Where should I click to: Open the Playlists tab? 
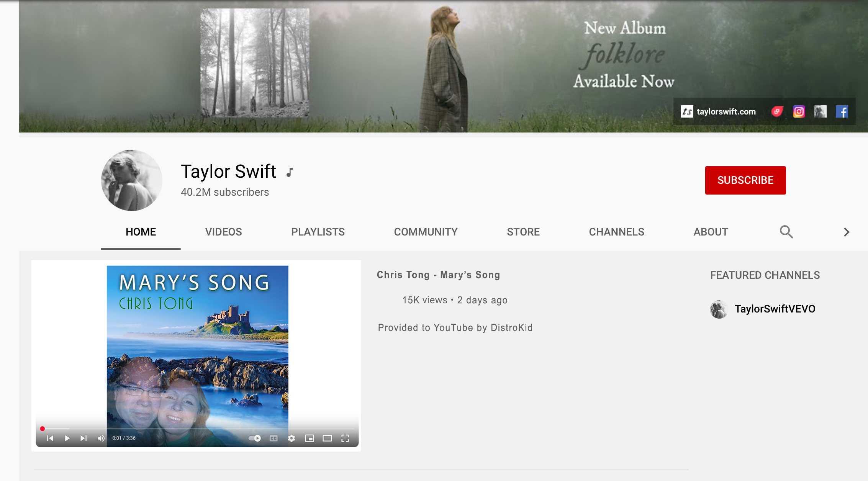(318, 232)
